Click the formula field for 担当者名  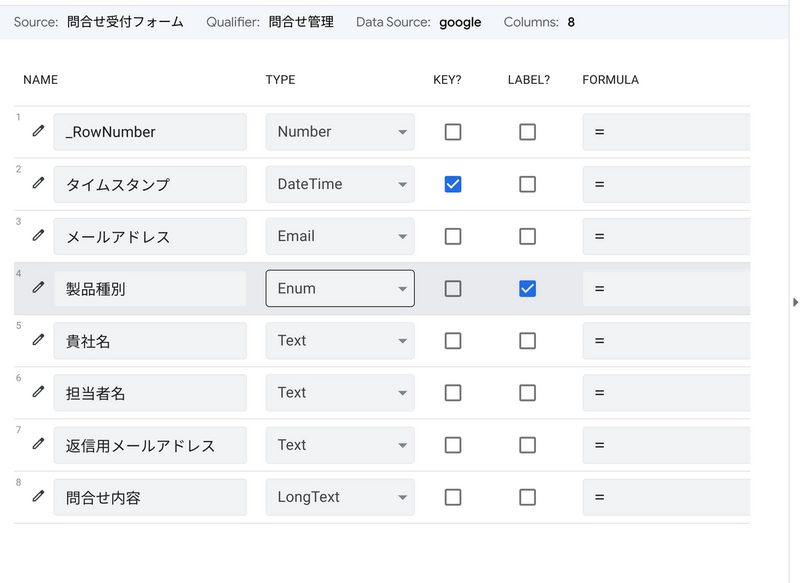pyautogui.click(x=665, y=393)
